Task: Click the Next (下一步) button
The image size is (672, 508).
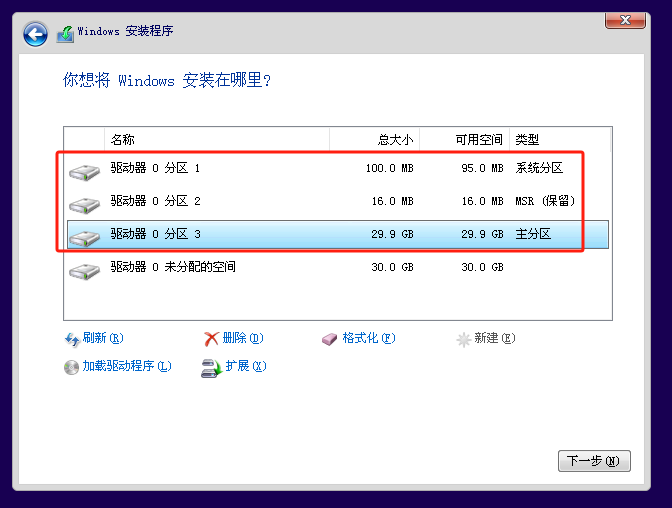Action: pos(593,461)
